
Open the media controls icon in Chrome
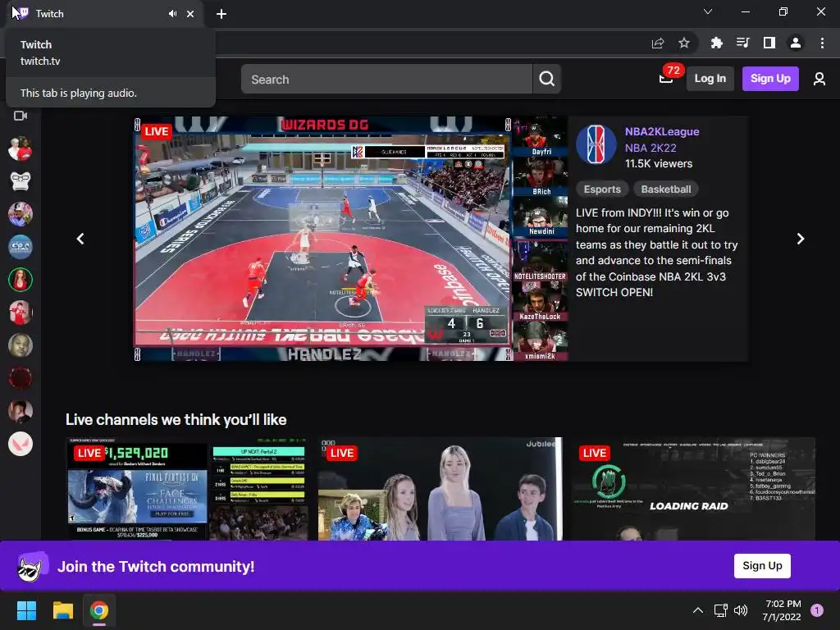[x=742, y=43]
